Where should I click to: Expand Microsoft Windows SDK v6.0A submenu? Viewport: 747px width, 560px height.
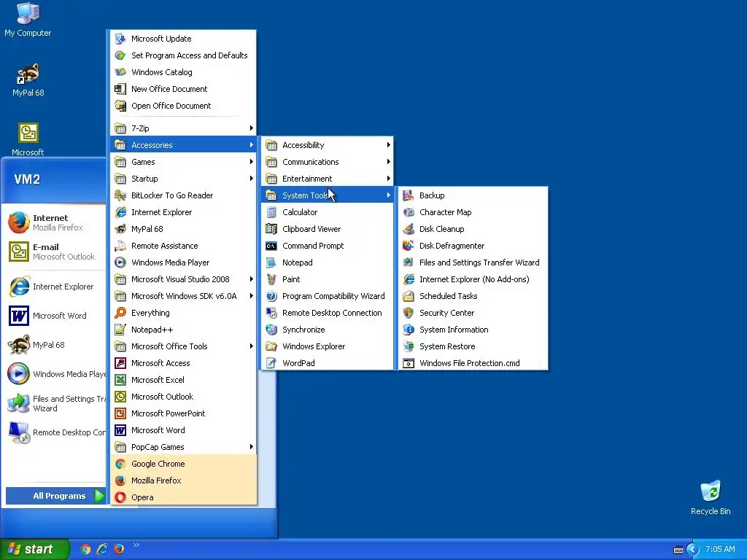(x=183, y=296)
